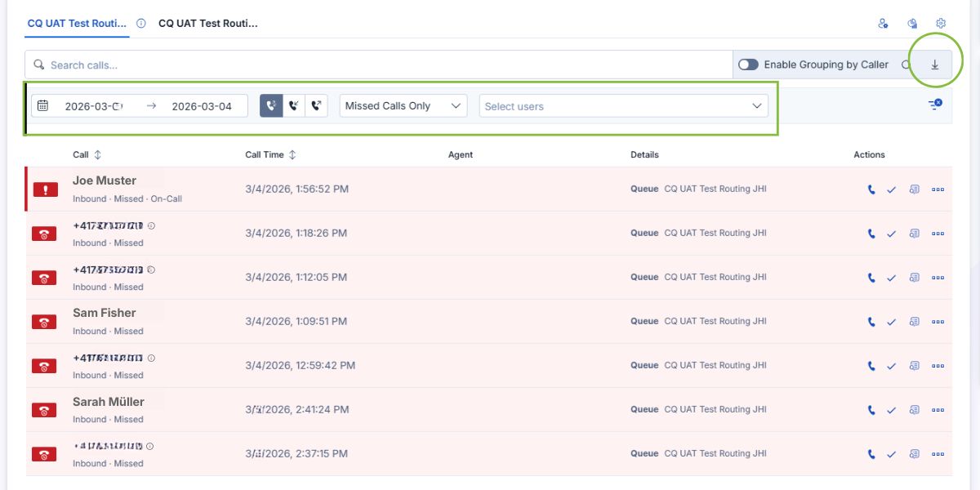
Task: Click red alert icon on Joe Muster row
Action: [x=45, y=189]
